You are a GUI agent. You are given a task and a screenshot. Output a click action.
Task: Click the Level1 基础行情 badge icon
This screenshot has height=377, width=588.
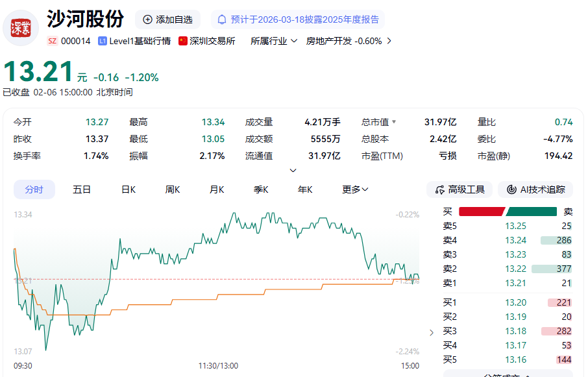coord(103,41)
